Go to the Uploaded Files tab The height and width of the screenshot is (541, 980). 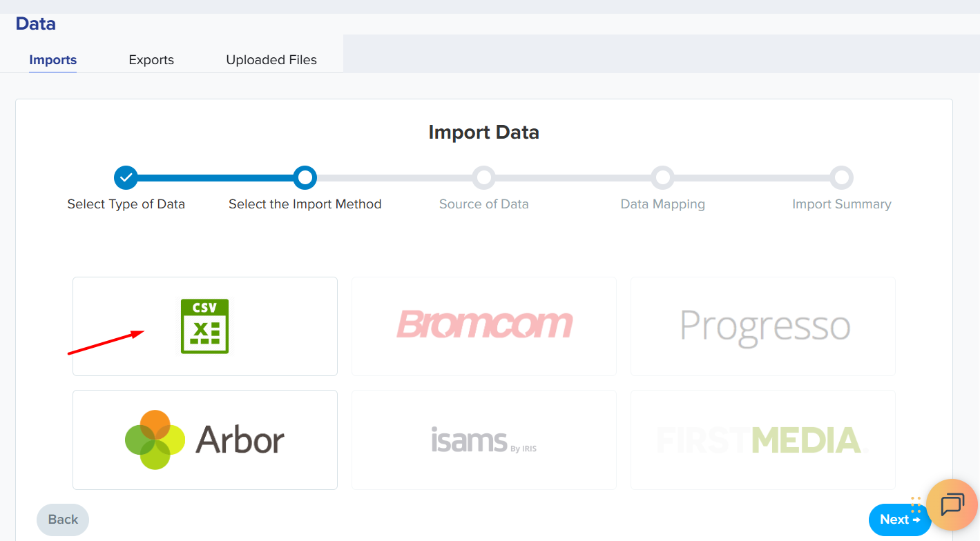[x=271, y=60]
